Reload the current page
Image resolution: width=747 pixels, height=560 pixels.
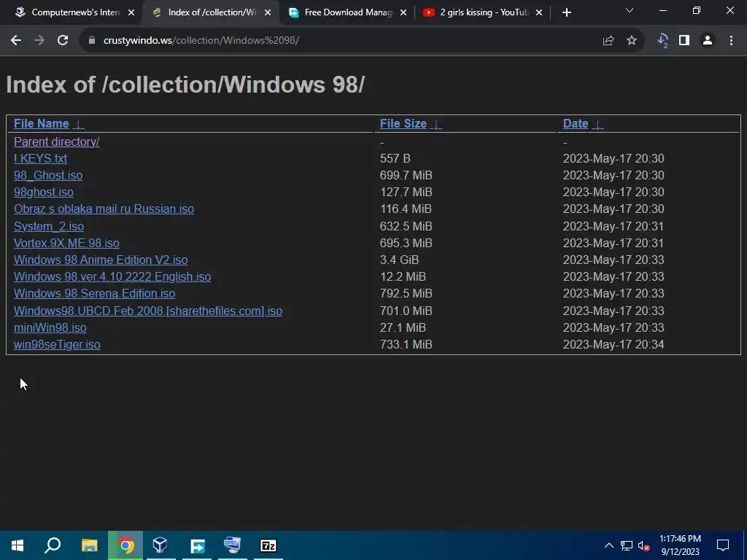point(63,41)
